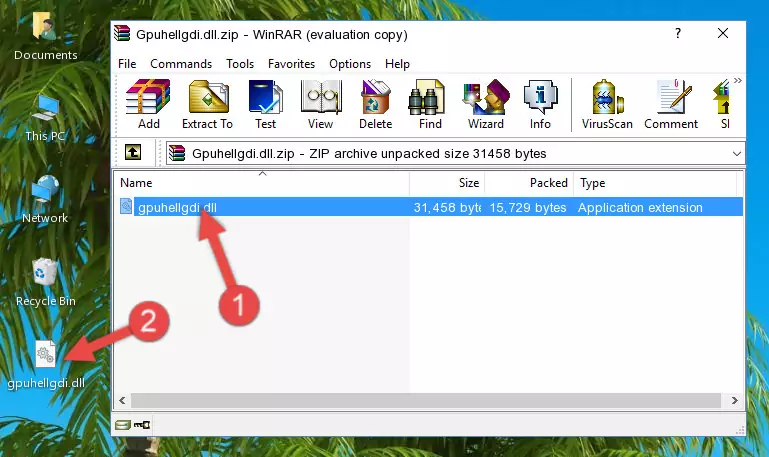Open the Favorites menu
The image size is (769, 457).
click(x=291, y=64)
